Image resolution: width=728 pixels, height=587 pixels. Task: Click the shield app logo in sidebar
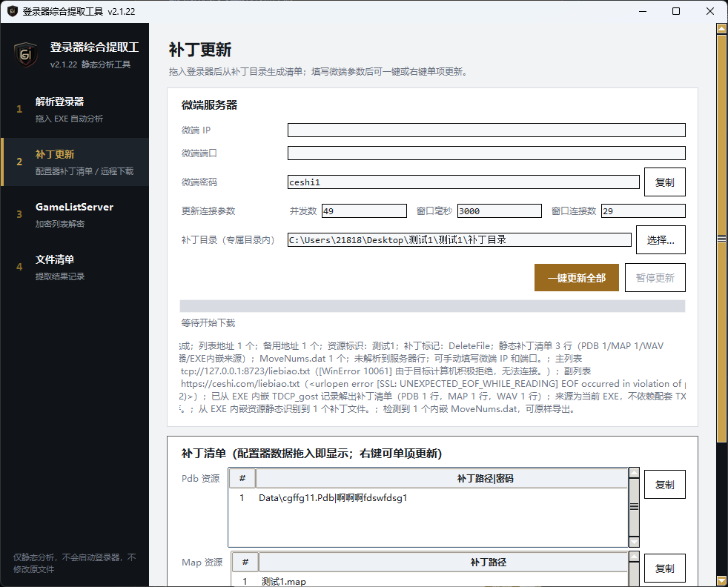25,55
